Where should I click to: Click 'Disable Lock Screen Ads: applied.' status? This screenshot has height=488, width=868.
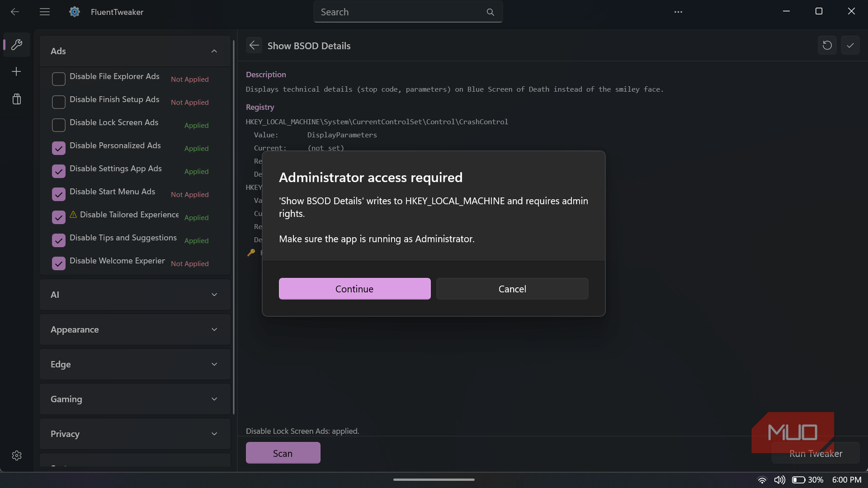coord(302,431)
